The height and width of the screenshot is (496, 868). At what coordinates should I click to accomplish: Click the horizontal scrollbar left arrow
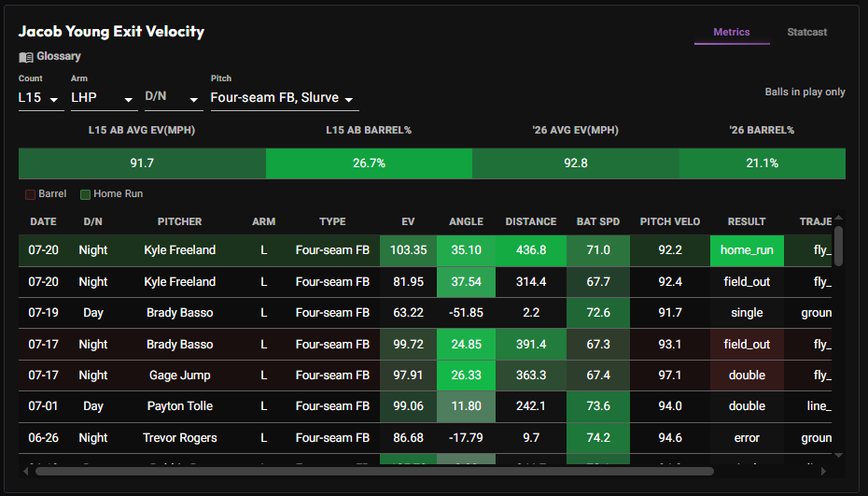pos(25,471)
